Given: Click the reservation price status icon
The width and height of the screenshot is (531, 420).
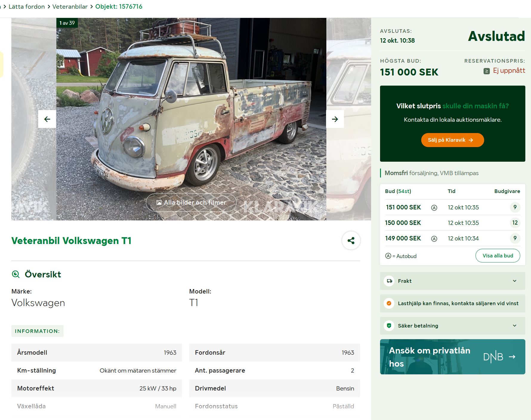Looking at the screenshot, I should (487, 71).
